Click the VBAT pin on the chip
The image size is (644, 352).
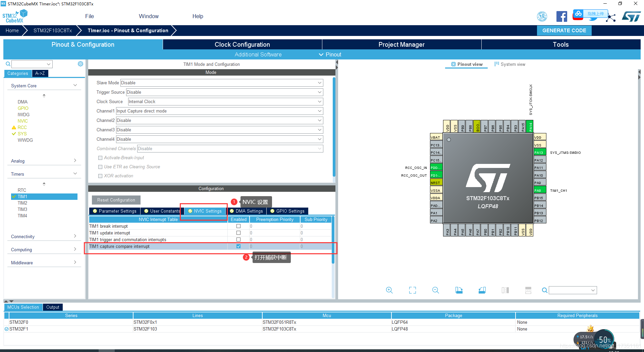tap(436, 137)
